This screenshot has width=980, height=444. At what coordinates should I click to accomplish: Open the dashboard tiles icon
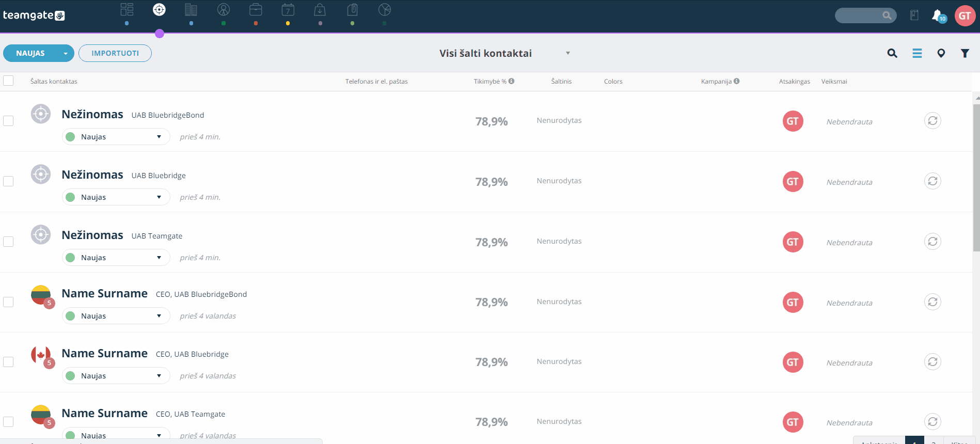pyautogui.click(x=127, y=10)
